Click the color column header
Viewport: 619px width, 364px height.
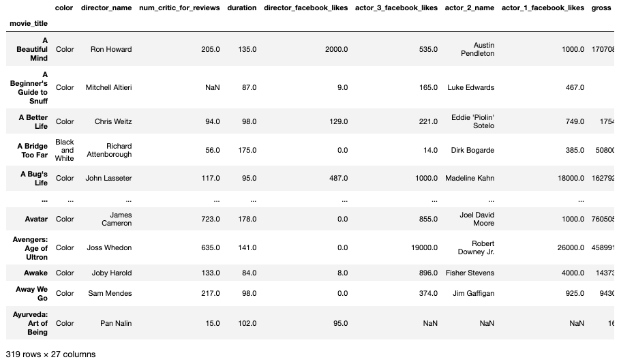click(x=64, y=8)
